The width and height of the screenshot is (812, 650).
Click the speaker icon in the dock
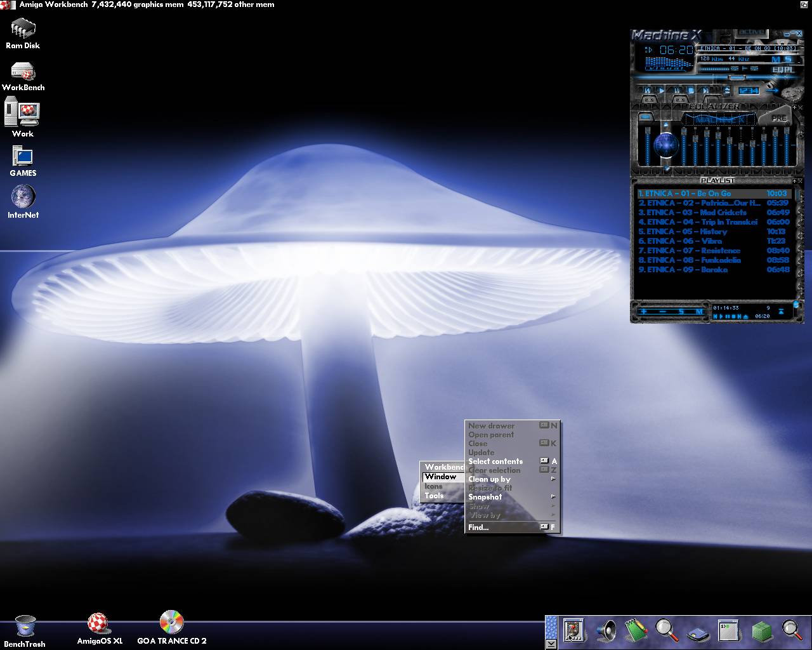[606, 630]
